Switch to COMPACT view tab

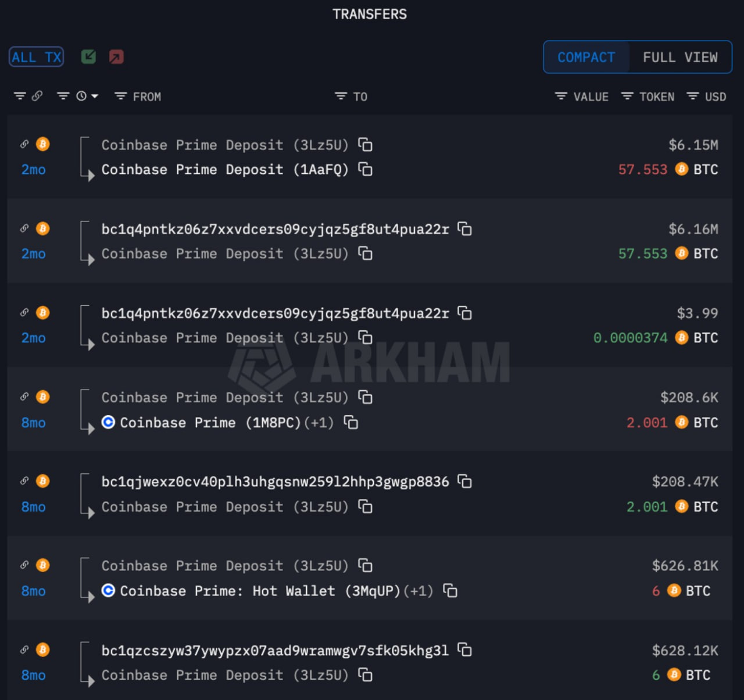click(x=586, y=57)
